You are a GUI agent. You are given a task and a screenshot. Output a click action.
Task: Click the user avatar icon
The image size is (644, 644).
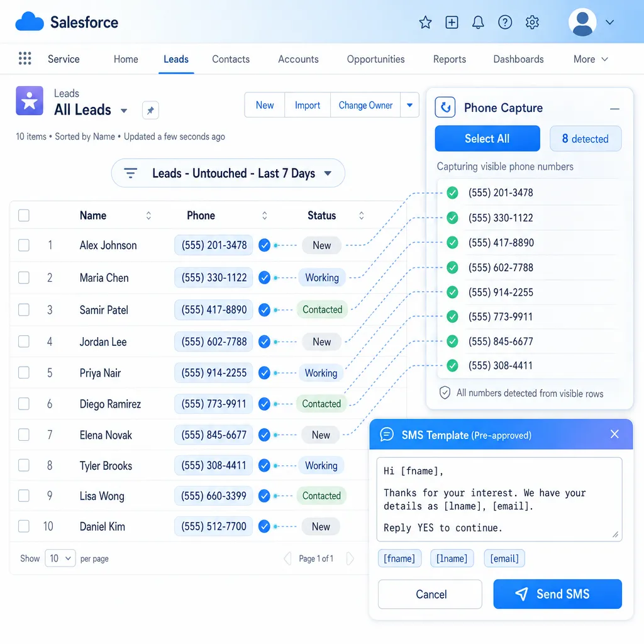tap(582, 22)
